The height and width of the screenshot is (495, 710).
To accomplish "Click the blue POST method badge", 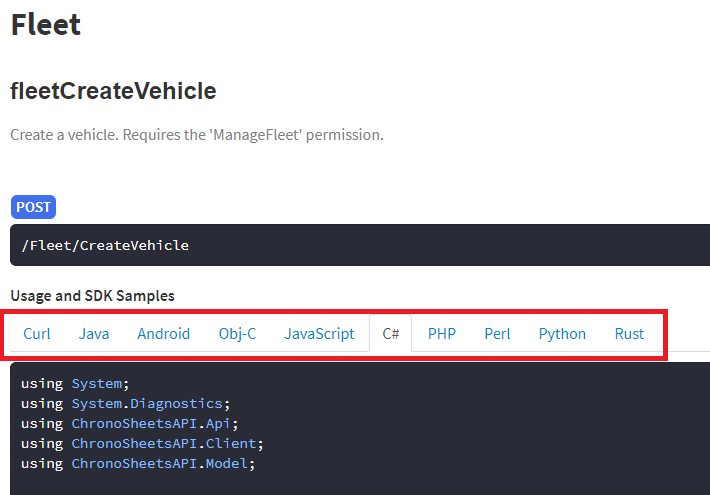I will 34,207.
